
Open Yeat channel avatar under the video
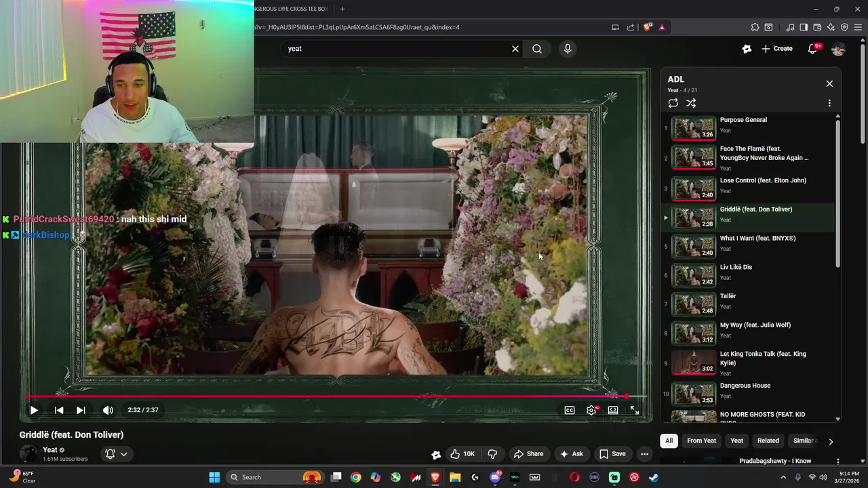[x=28, y=454]
